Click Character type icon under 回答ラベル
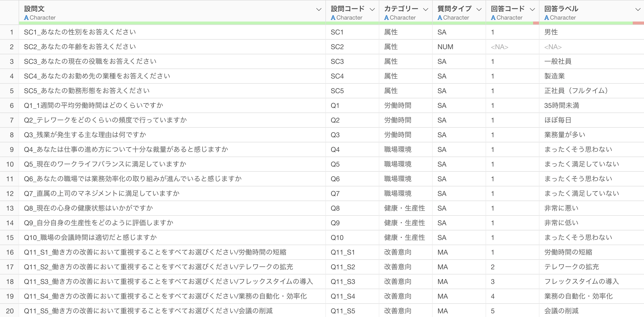Viewport: 644px width, 317px height. (547, 18)
